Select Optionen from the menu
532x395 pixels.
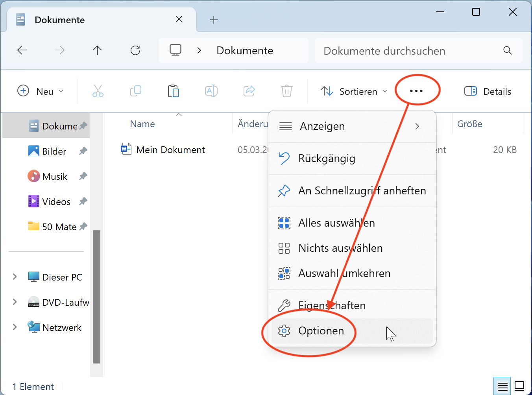321,331
